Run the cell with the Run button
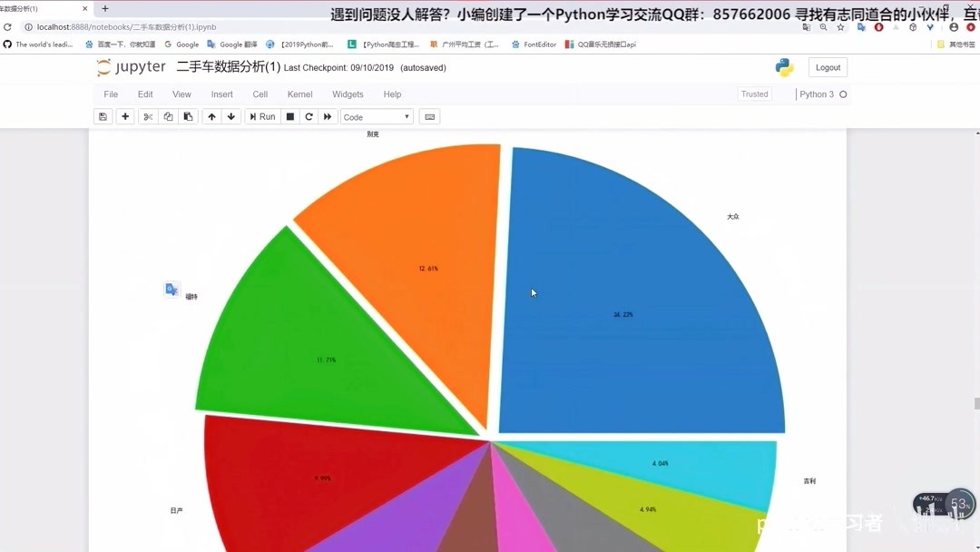980x552 pixels. (x=261, y=116)
